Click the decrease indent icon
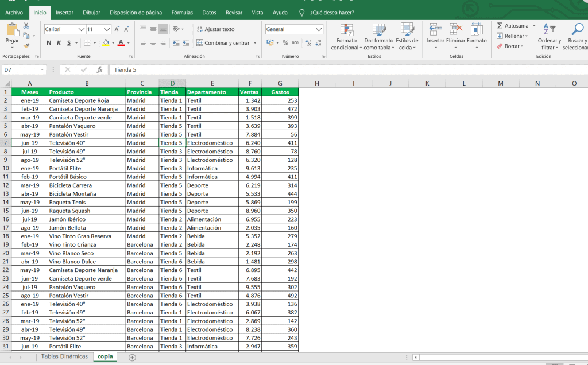Image resolution: width=588 pixels, height=365 pixels. coord(176,43)
